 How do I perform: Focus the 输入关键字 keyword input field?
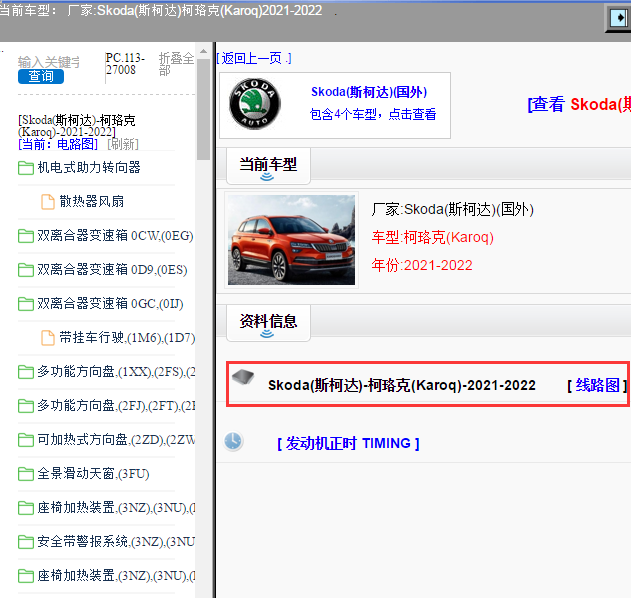point(49,62)
